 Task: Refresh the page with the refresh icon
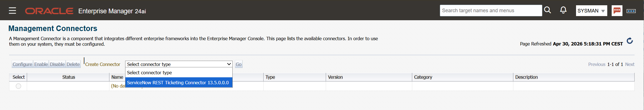click(630, 41)
